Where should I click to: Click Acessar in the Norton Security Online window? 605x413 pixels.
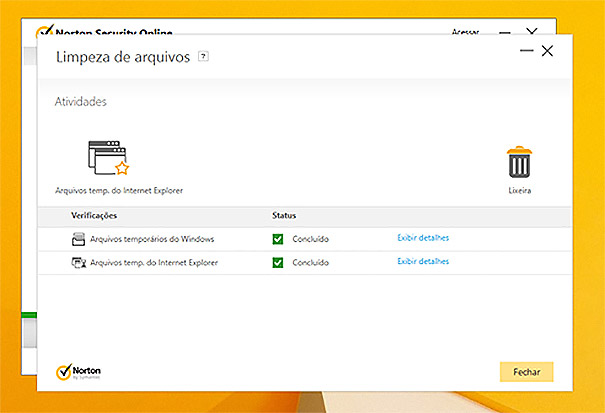(x=465, y=32)
